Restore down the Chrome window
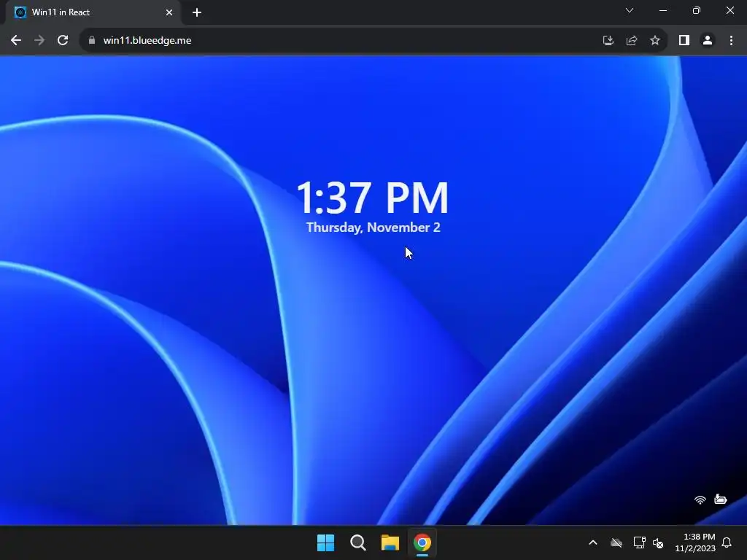This screenshot has height=560, width=747. pos(697,10)
